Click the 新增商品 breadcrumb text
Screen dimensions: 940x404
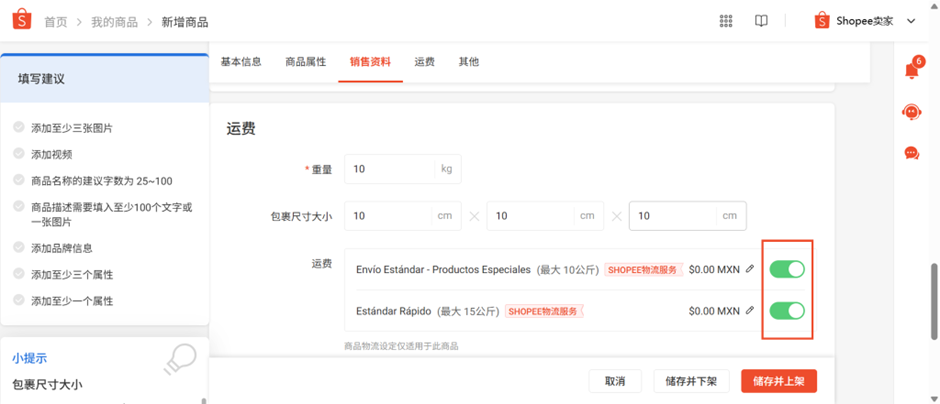[x=185, y=22]
